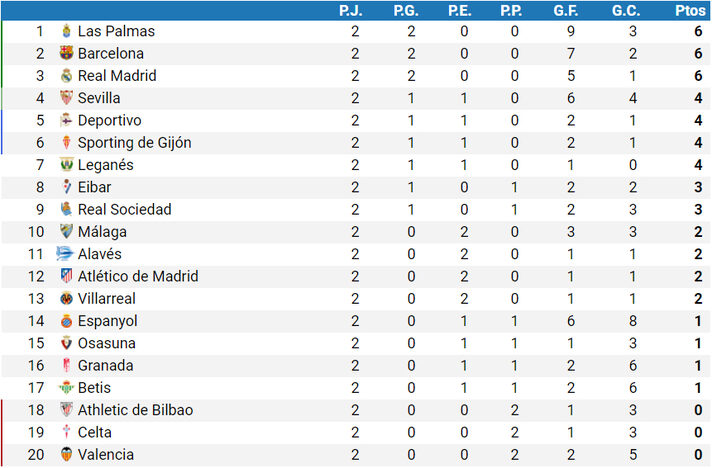The width and height of the screenshot is (712, 468).
Task: Select the Real Madrid crest icon
Action: (66, 75)
